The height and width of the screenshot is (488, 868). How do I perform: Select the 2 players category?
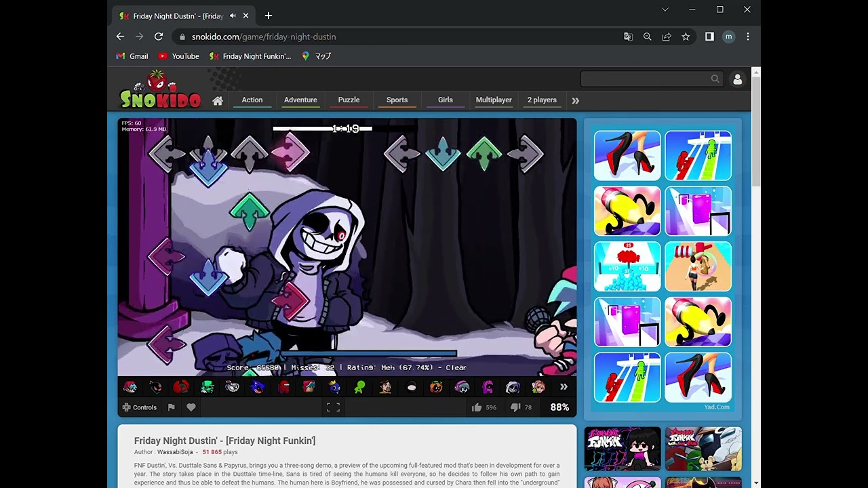point(542,100)
